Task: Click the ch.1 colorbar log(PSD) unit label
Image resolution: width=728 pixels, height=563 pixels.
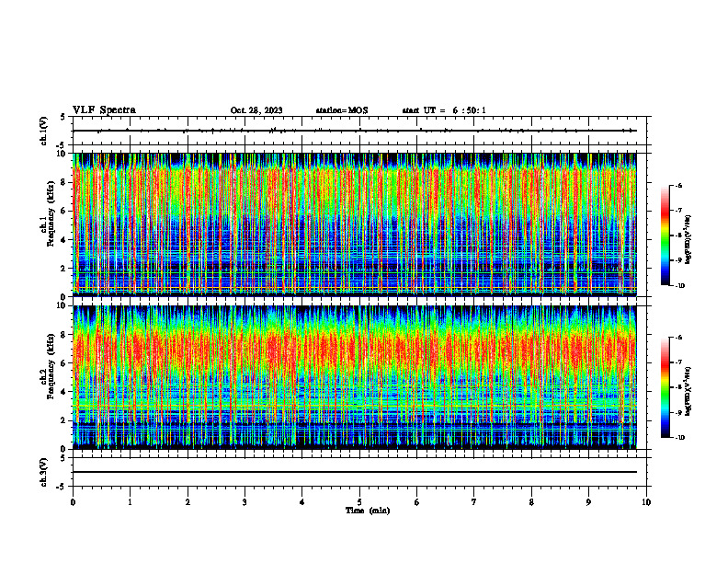Action: pyautogui.click(x=688, y=240)
